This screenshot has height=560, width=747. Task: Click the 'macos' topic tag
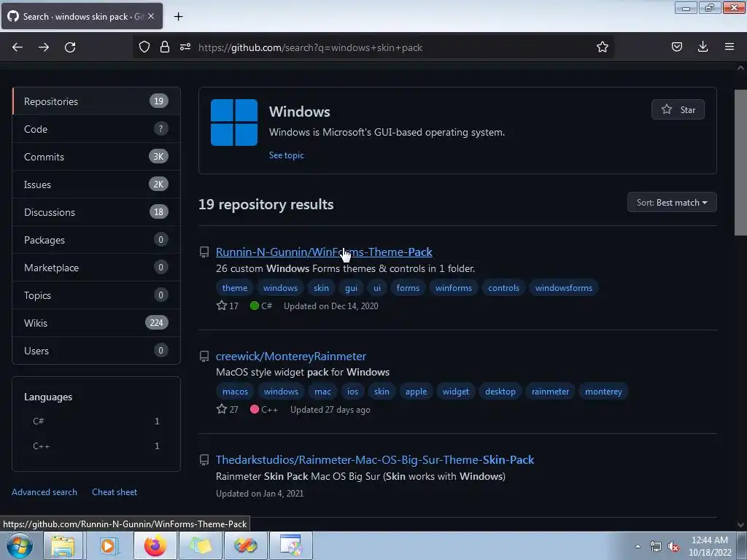tap(236, 391)
